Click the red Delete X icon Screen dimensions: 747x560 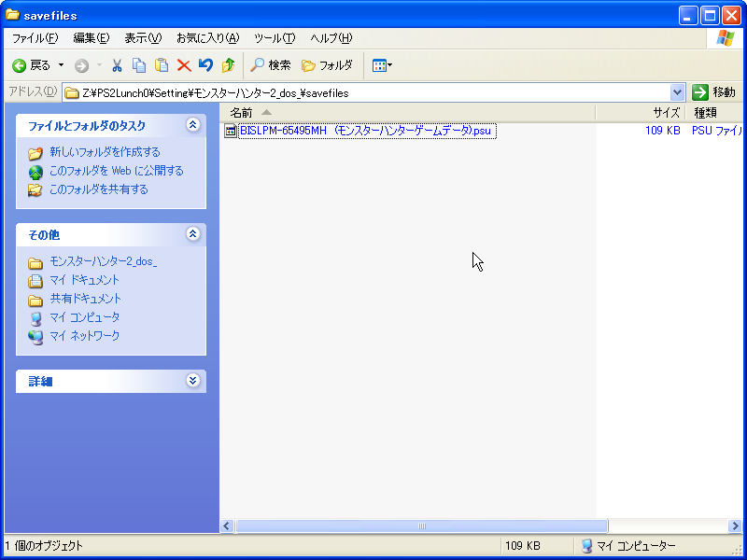[x=184, y=65]
